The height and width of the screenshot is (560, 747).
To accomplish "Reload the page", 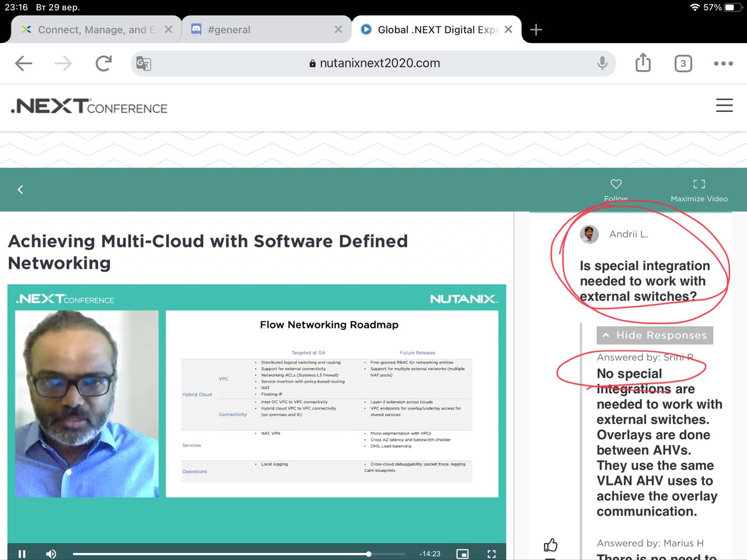I will (103, 63).
